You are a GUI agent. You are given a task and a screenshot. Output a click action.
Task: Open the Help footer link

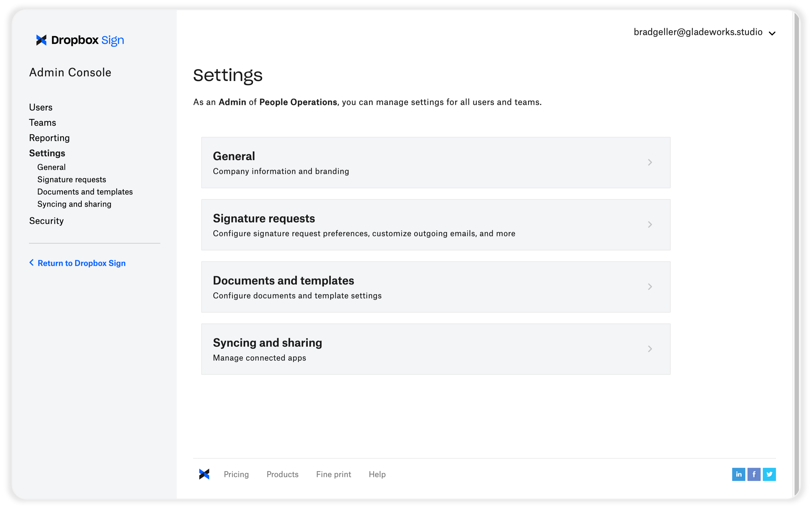377,474
